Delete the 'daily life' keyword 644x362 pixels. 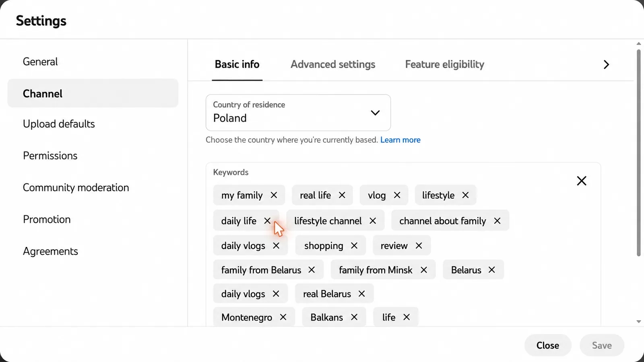click(x=267, y=221)
